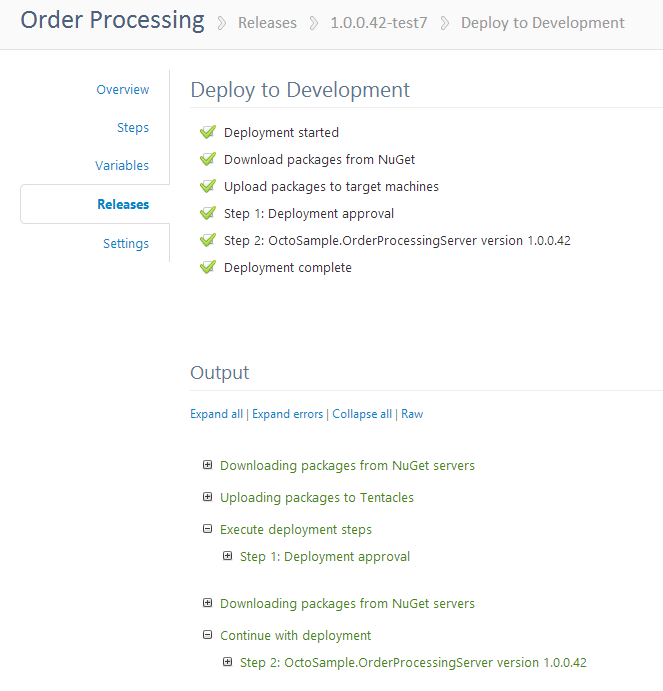Screen dimensions: 663x691
Task: Click green checkmark beside Deployment started
Action: point(208,132)
